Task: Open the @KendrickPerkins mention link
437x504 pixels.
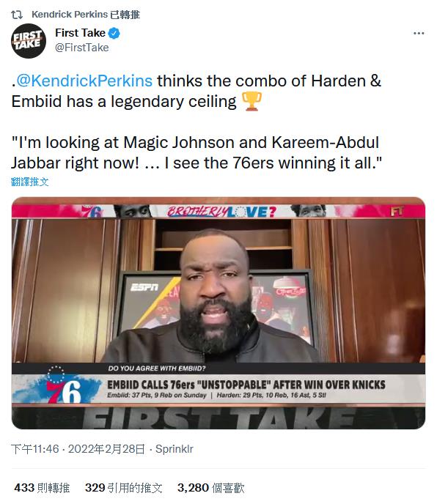Action: (84, 81)
